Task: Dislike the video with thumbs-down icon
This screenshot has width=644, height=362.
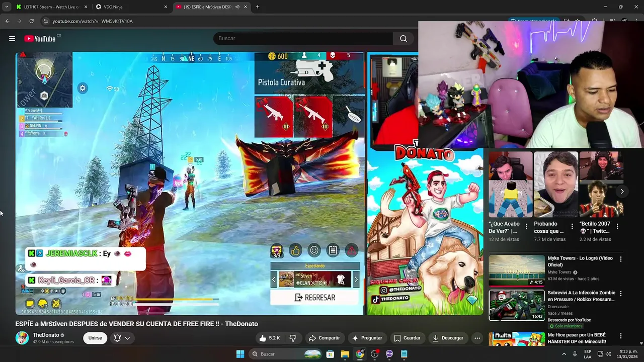Action: pos(293,338)
